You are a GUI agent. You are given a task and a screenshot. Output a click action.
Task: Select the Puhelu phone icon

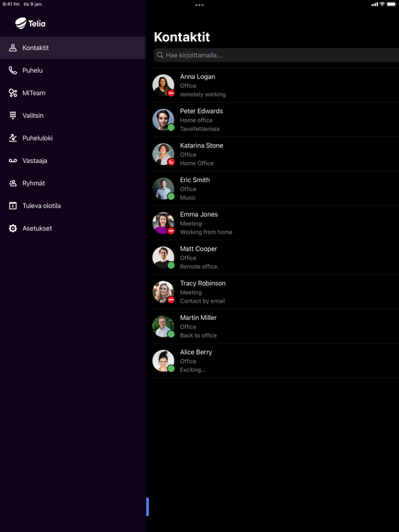[12, 70]
